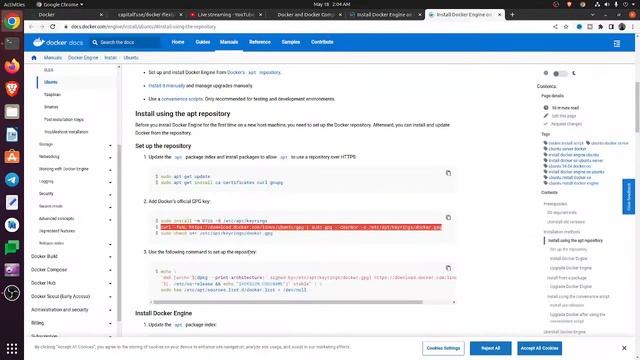Viewport: 640px width, 360px height.
Task: Open the Request changes link
Action: click(x=567, y=124)
